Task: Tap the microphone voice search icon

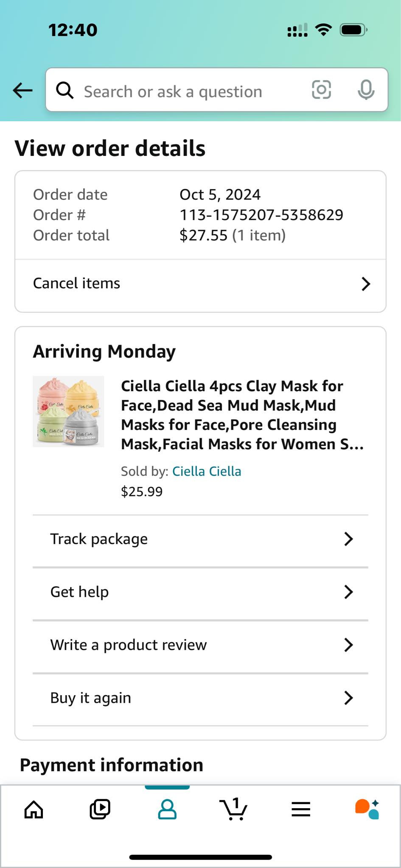Action: point(365,90)
